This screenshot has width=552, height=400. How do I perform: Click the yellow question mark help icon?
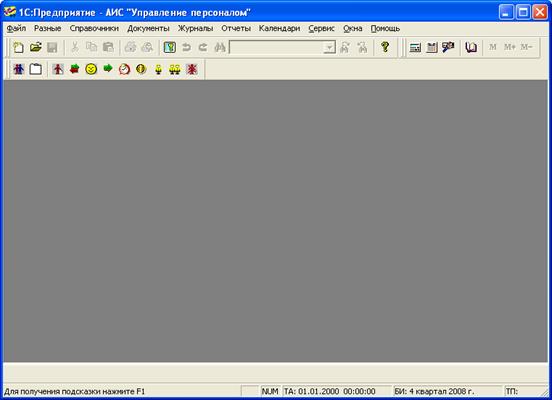pos(385,47)
